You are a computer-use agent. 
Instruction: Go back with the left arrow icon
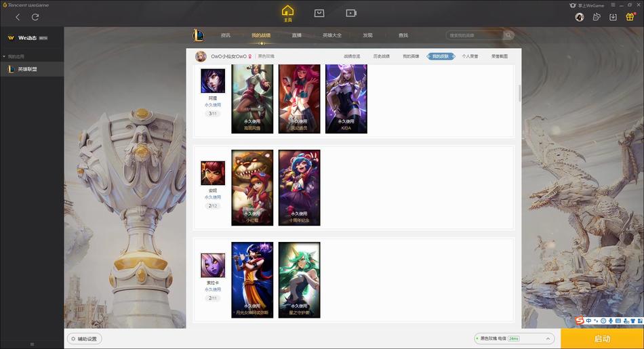point(18,17)
